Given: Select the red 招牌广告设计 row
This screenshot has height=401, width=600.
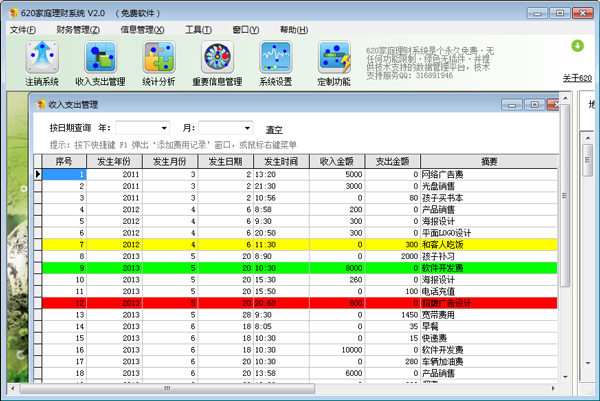Looking at the screenshot, I should [300, 303].
